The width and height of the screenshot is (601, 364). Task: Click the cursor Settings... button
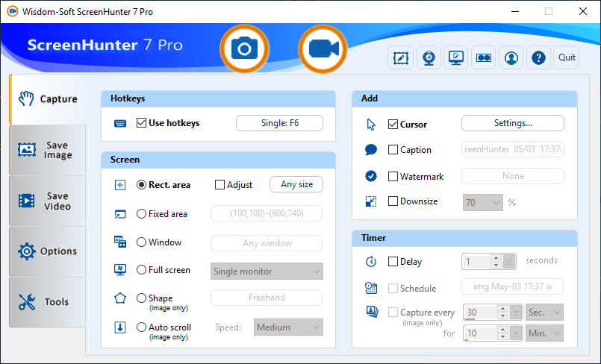click(x=512, y=123)
